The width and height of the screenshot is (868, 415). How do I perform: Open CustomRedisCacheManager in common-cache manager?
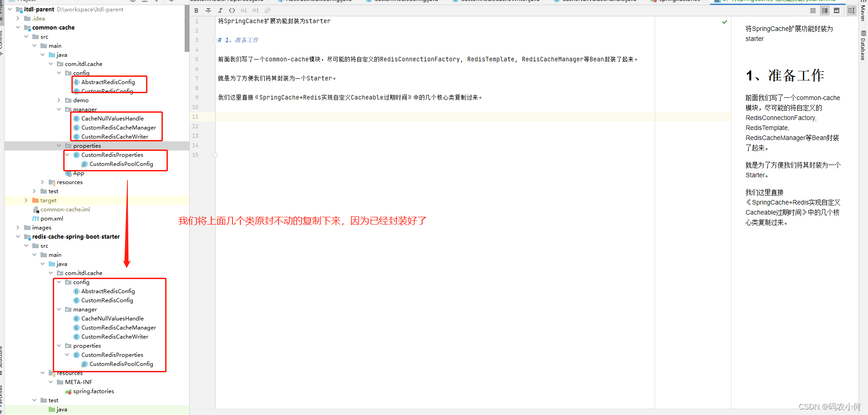[x=118, y=127]
